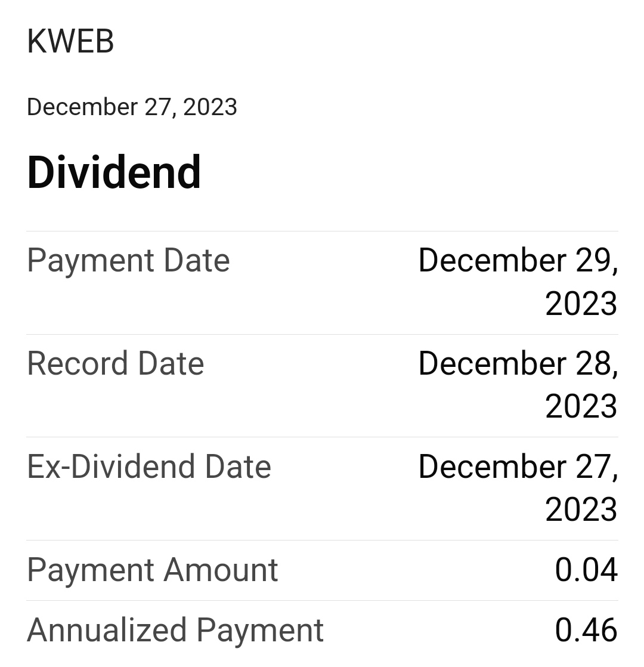Viewport: 644px width, 667px height.
Task: Click the Payment Date label
Action: pos(128,261)
